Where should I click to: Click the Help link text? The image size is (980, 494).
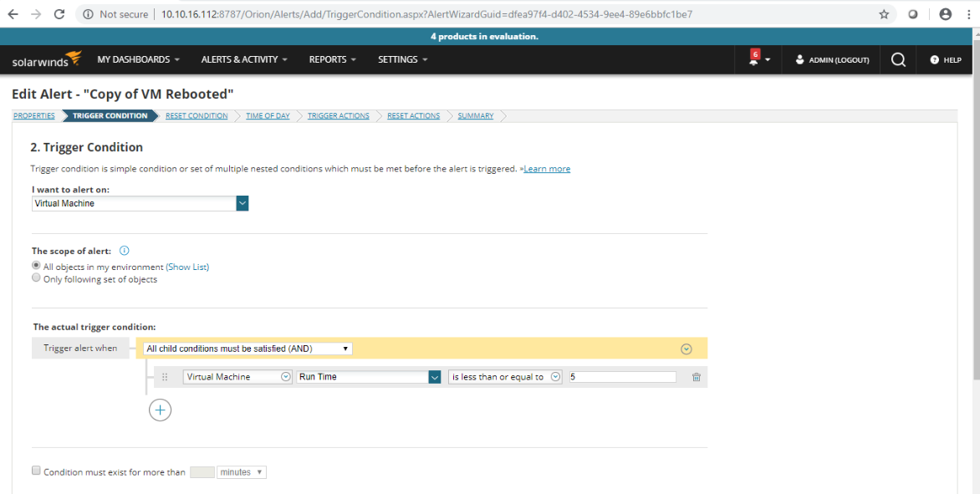click(x=952, y=60)
